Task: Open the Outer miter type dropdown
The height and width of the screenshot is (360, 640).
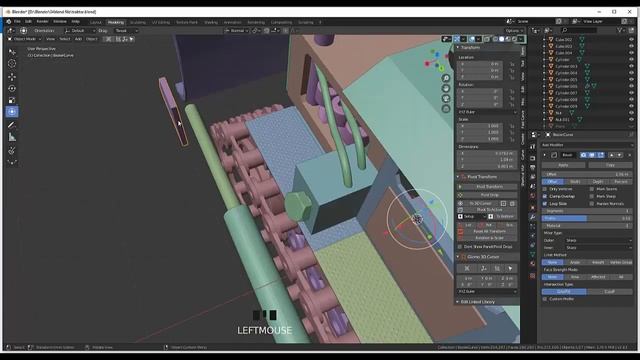Action: click(599, 240)
